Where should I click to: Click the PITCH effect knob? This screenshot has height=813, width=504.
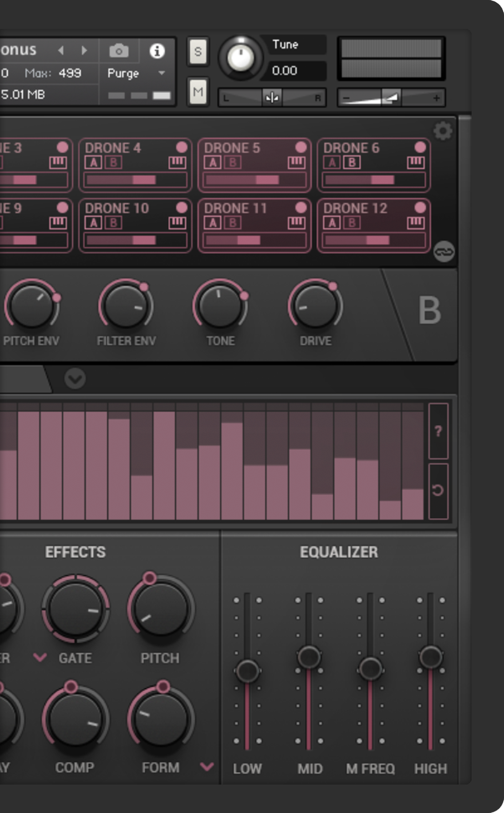coord(160,610)
